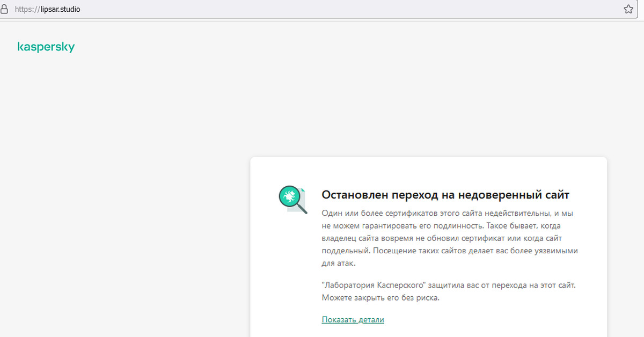Click the heading Остановлен переход на недоверенный сайт
644x337 pixels.
click(445, 194)
